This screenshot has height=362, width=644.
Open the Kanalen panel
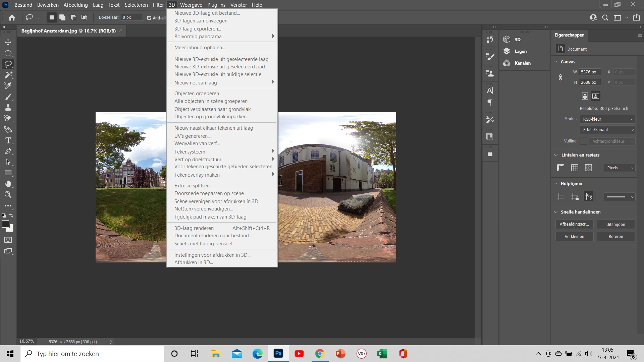point(522,63)
